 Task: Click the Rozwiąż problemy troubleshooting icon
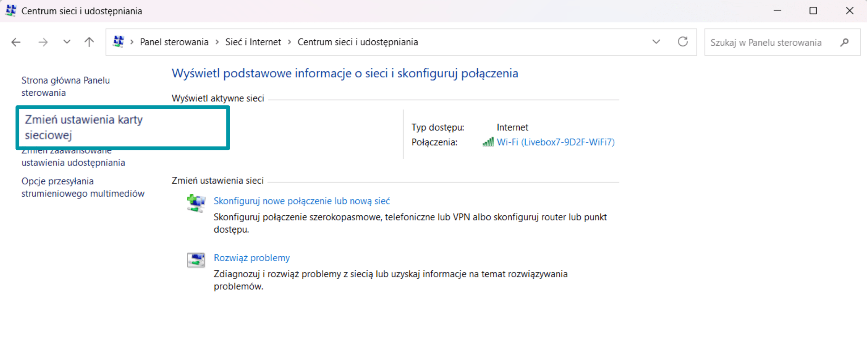[x=196, y=259]
